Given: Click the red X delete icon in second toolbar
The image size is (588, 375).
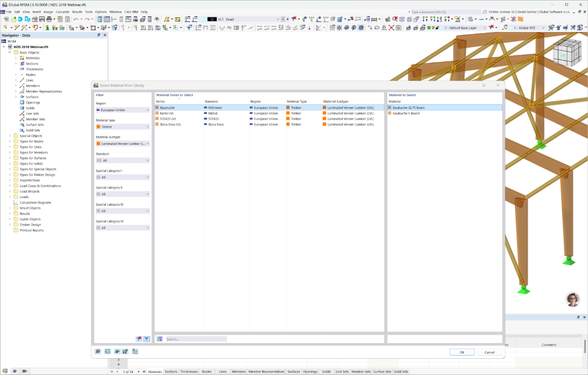Looking at the screenshot, I should click(x=391, y=28).
